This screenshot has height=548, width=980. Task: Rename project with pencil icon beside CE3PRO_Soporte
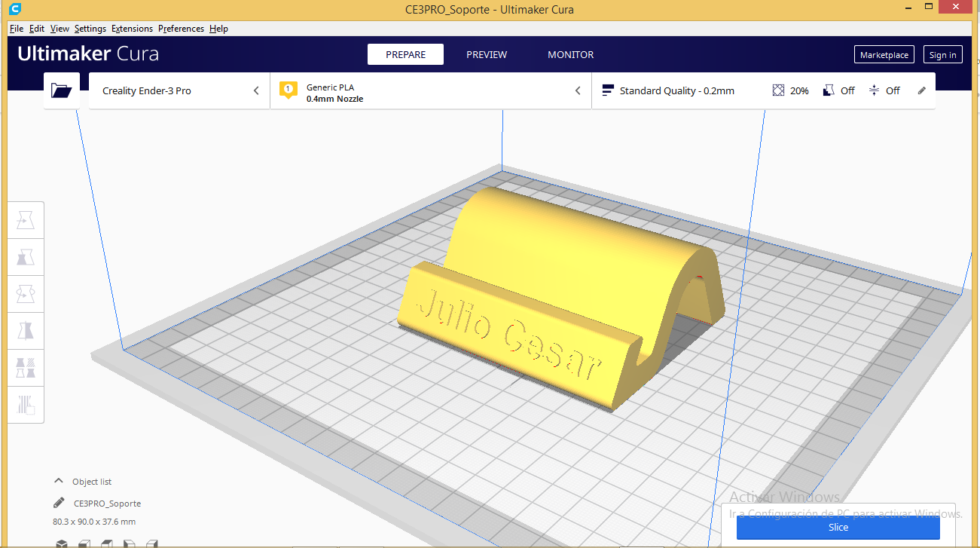59,503
